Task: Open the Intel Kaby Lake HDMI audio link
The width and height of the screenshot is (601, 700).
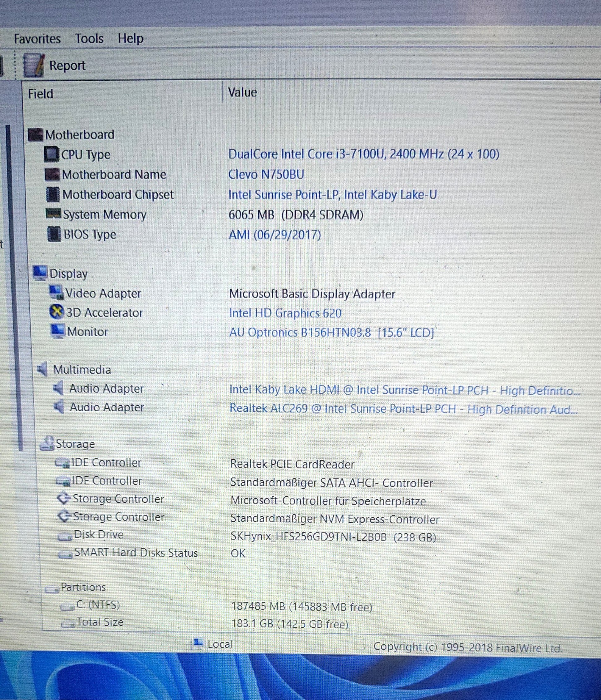Action: coord(405,390)
